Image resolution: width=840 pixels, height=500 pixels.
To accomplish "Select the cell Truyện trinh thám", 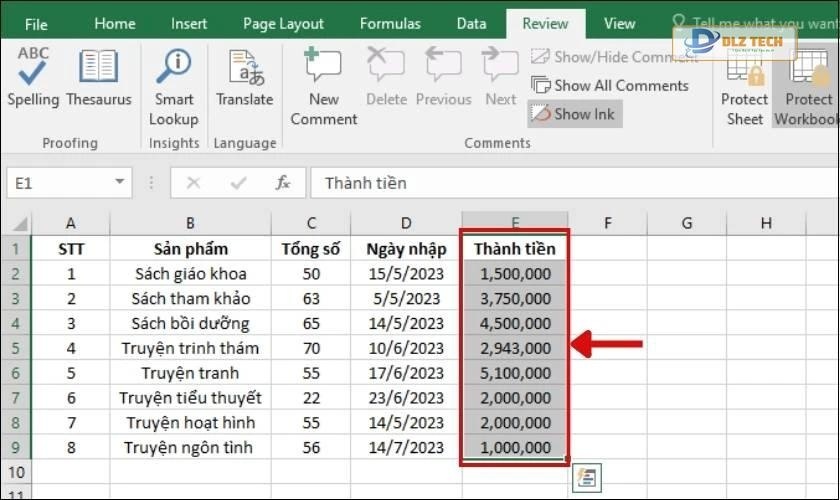I will point(190,348).
